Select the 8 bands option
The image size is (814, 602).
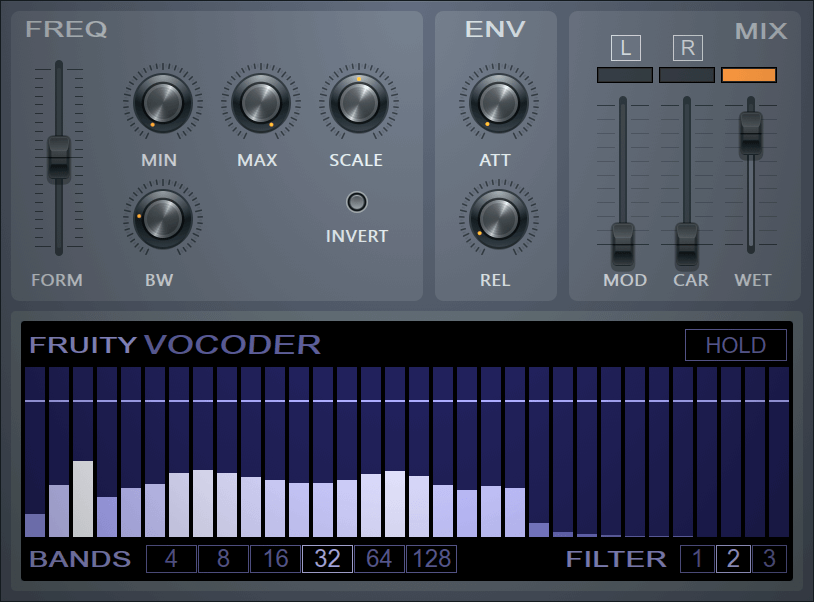tap(222, 559)
